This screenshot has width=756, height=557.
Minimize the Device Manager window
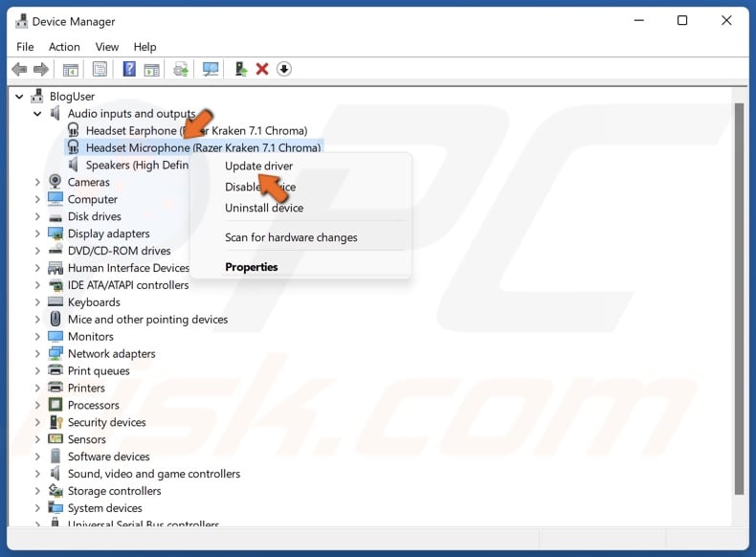click(639, 21)
